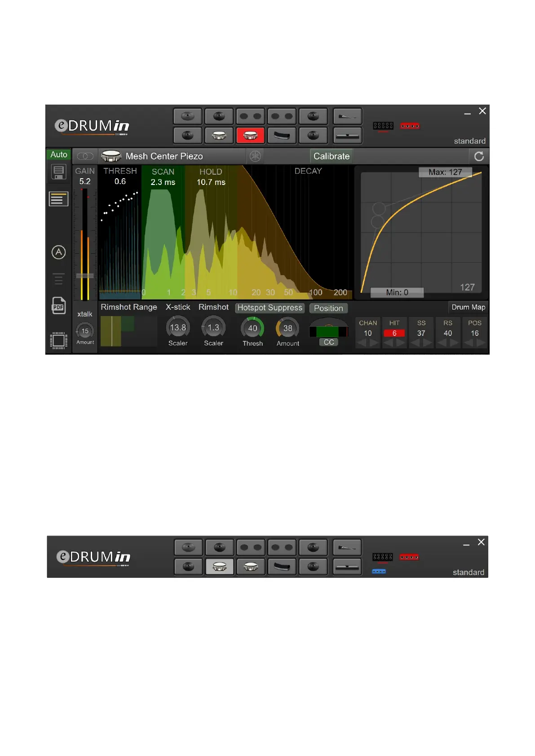Click the Thresh knob showing 40

click(x=252, y=328)
